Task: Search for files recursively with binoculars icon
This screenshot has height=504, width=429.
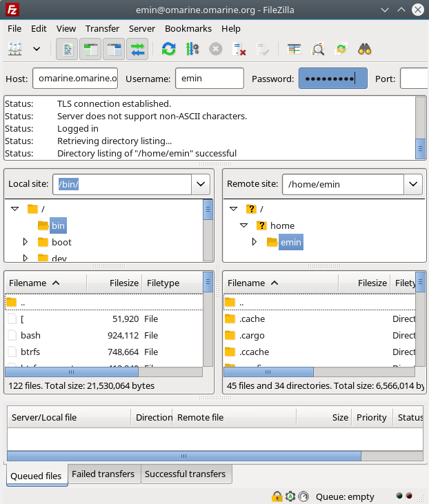Action: [x=365, y=49]
